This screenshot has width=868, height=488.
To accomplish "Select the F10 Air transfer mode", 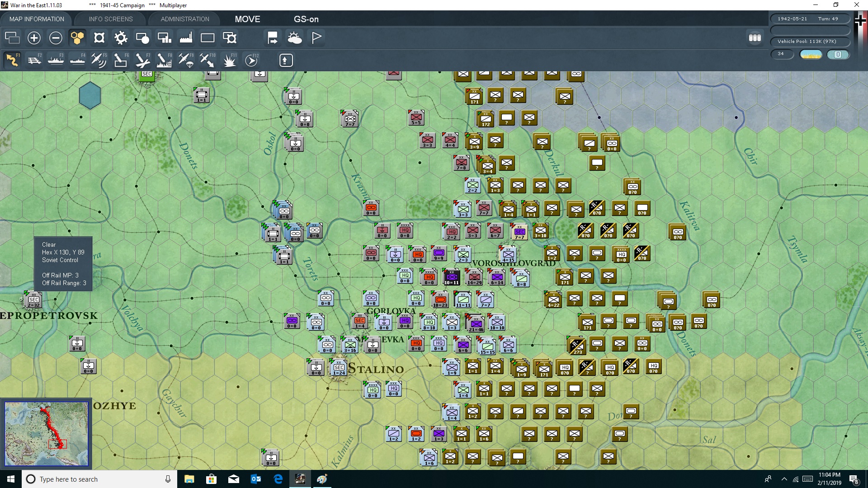I will pos(208,60).
